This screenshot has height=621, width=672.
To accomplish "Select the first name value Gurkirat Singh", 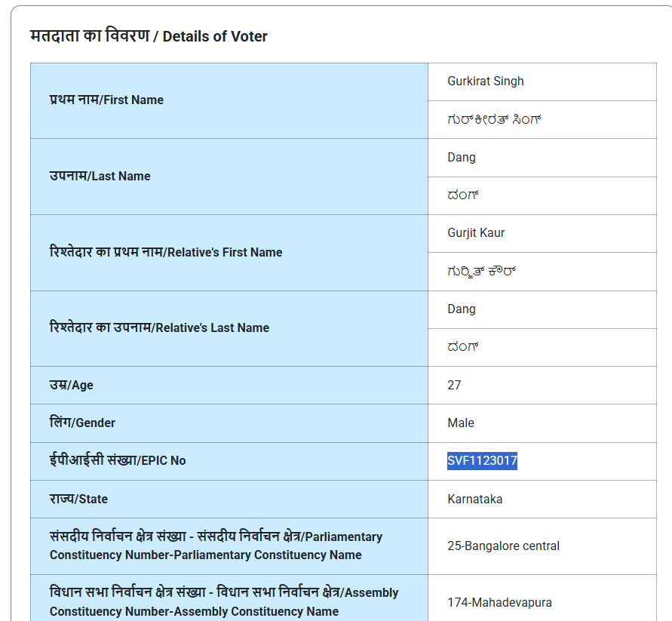I will tap(486, 81).
